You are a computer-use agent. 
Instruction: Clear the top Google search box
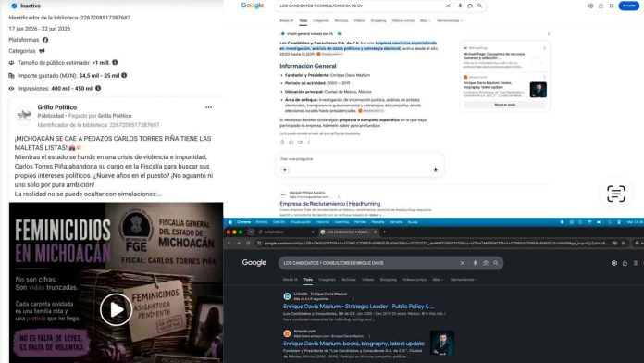[x=448, y=6]
